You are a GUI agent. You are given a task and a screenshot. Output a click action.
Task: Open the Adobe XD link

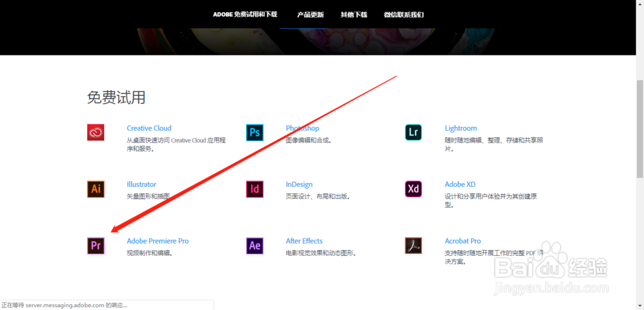click(460, 184)
